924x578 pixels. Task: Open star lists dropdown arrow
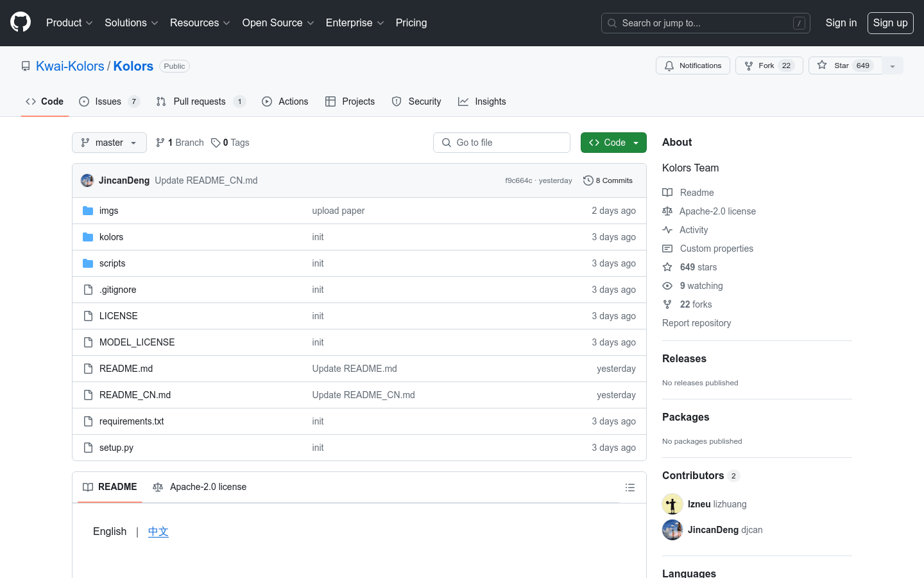(x=893, y=66)
